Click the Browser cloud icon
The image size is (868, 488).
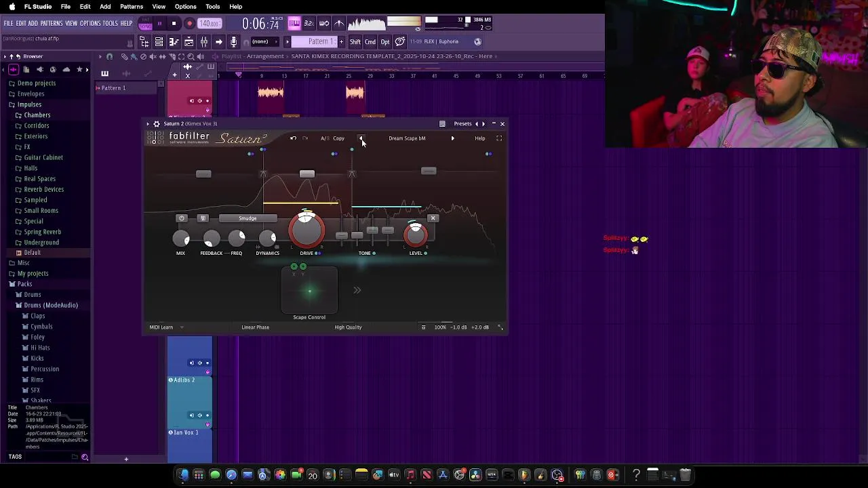click(x=66, y=69)
